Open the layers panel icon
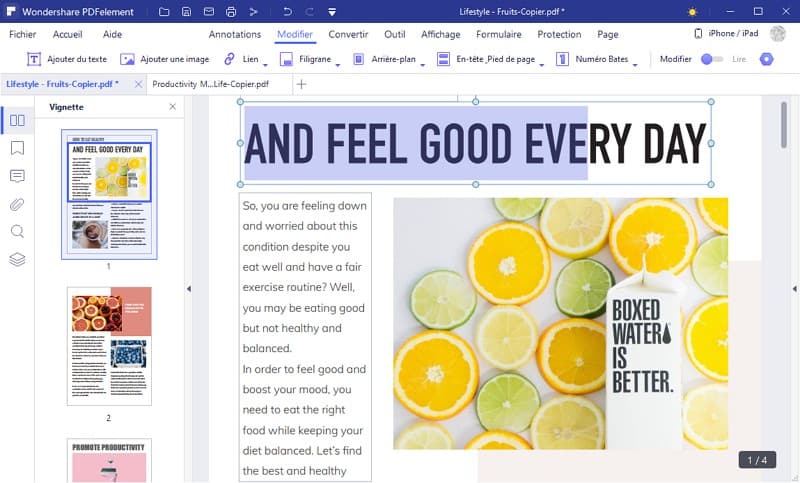This screenshot has width=800, height=483. point(17,260)
